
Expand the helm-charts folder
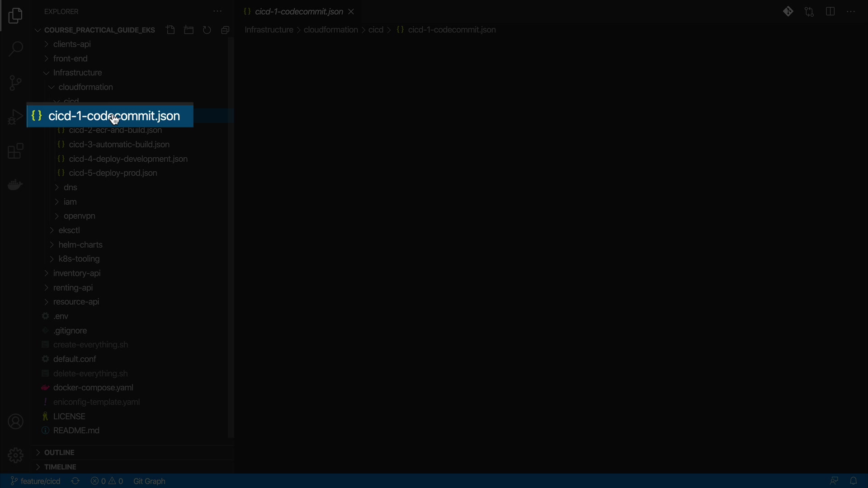pyautogui.click(x=80, y=245)
